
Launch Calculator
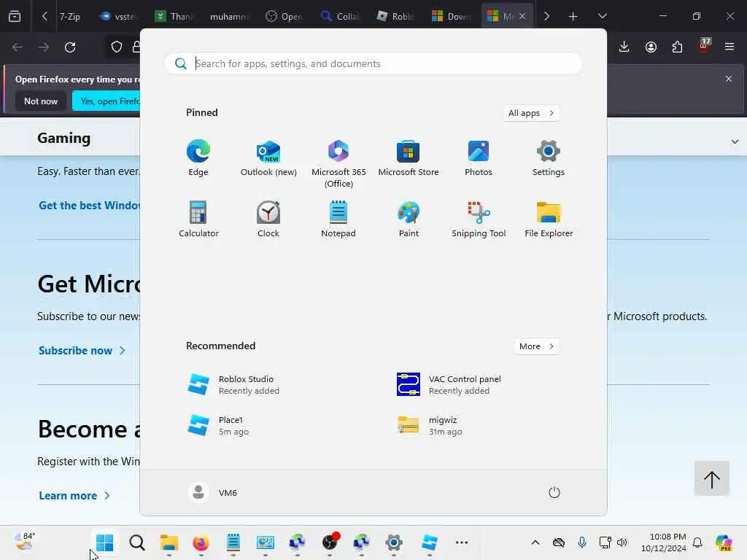pyautogui.click(x=198, y=219)
